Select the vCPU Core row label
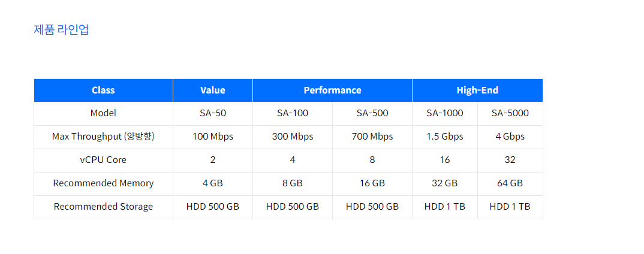This screenshot has width=644, height=254. coord(103,160)
